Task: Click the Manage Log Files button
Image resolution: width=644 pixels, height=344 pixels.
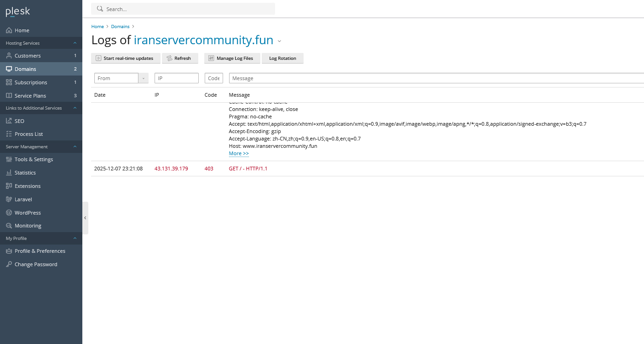Action: [x=232, y=58]
